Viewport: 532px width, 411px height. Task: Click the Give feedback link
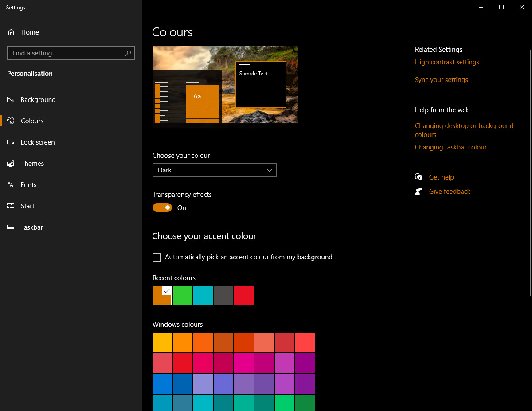click(x=450, y=192)
